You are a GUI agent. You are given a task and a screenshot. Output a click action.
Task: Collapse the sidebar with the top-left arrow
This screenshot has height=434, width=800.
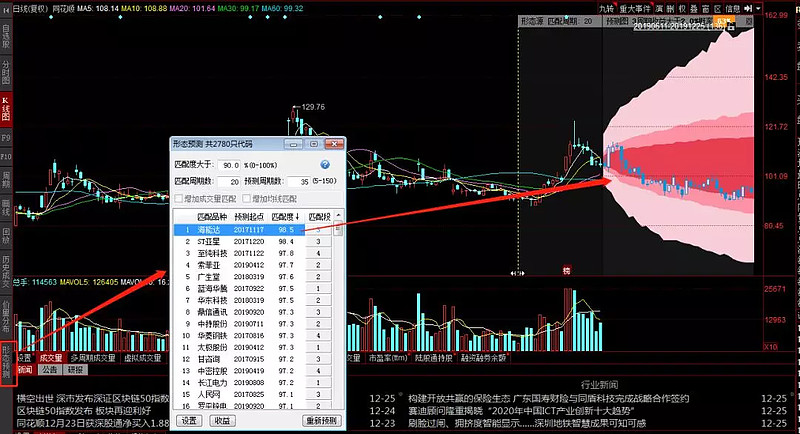(6, 9)
